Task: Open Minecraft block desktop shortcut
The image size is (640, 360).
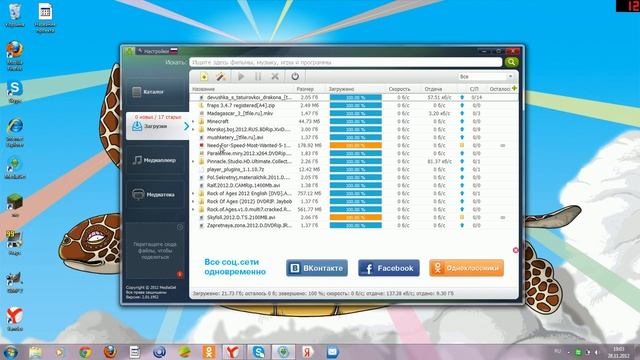Action: 15,205
